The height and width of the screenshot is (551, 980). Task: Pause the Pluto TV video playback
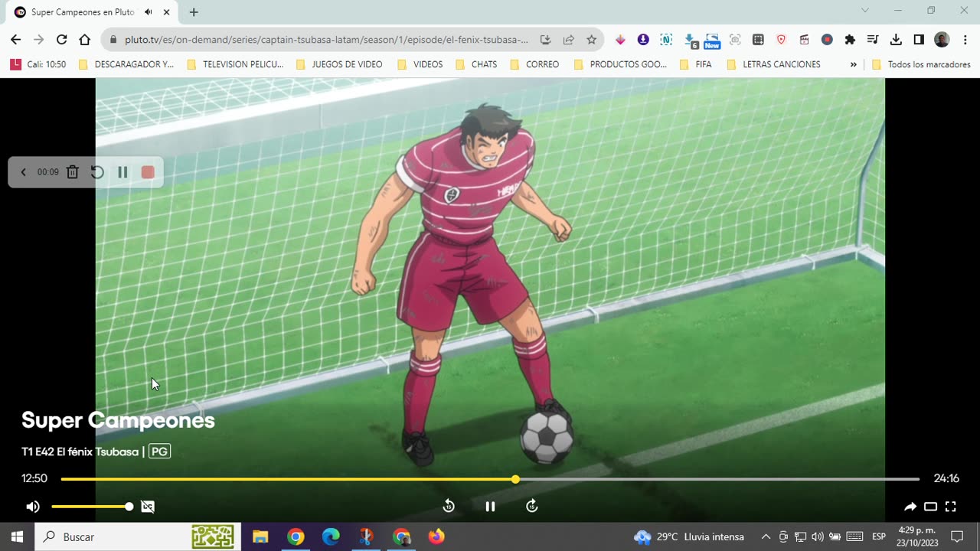click(x=490, y=507)
